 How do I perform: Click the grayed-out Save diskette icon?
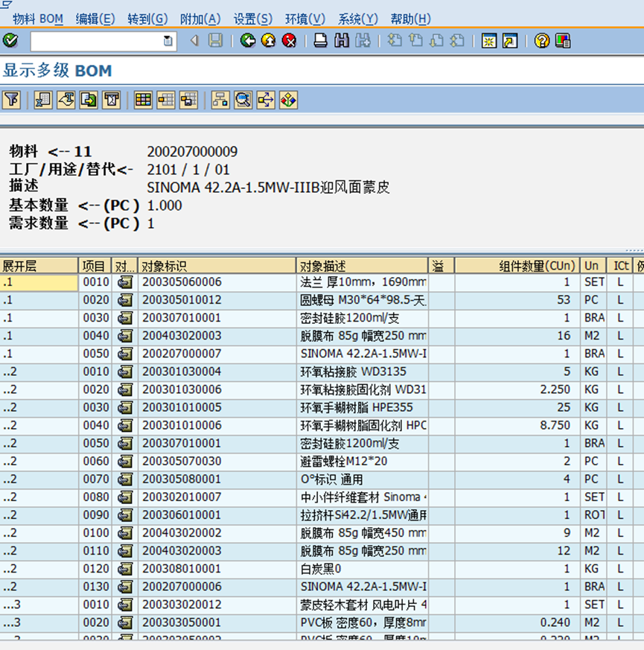click(215, 41)
